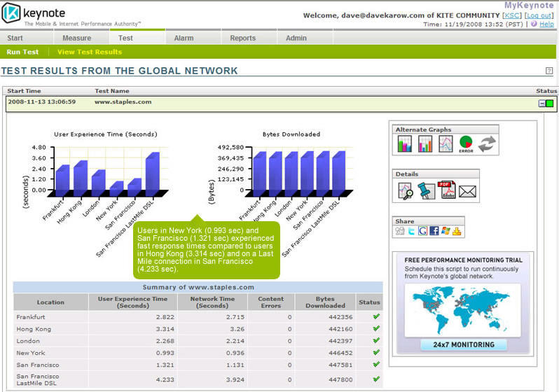Screen dimensions: 559x392
Task: Click the Log out link
Action: tap(539, 15)
